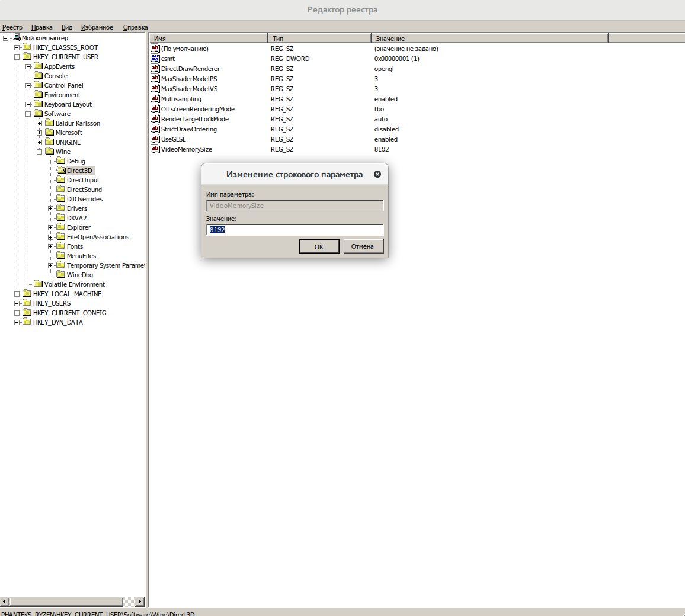Click the DirectInput folder icon
This screenshot has height=616, width=685.
(x=61, y=180)
